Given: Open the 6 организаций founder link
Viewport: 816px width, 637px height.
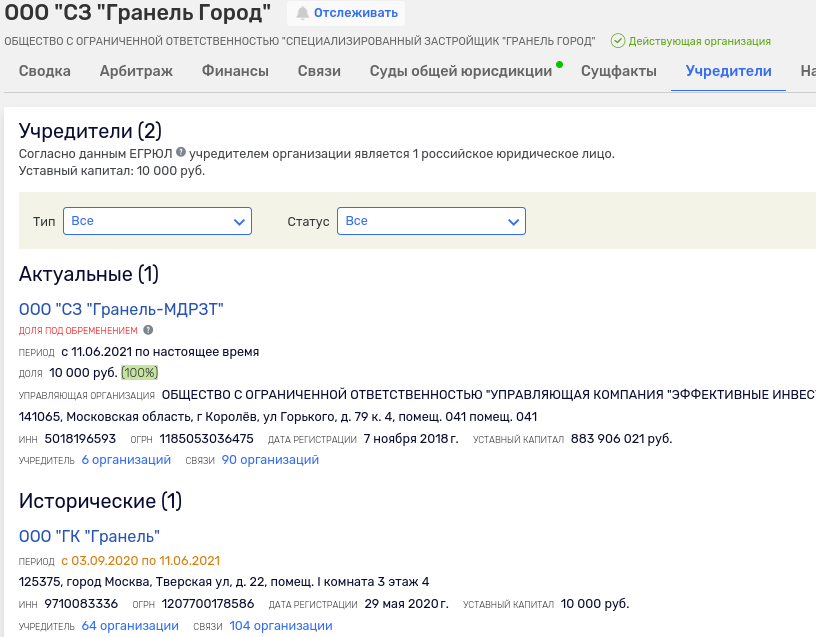Looking at the screenshot, I should click(x=126, y=460).
